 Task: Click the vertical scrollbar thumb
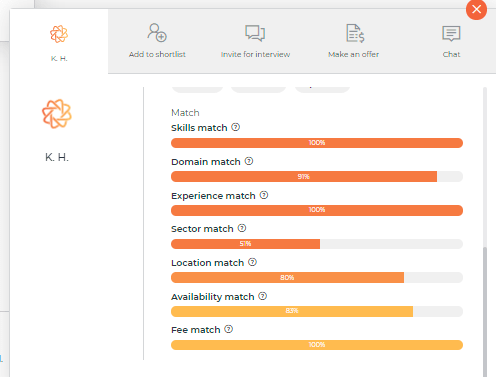[x=485, y=312]
